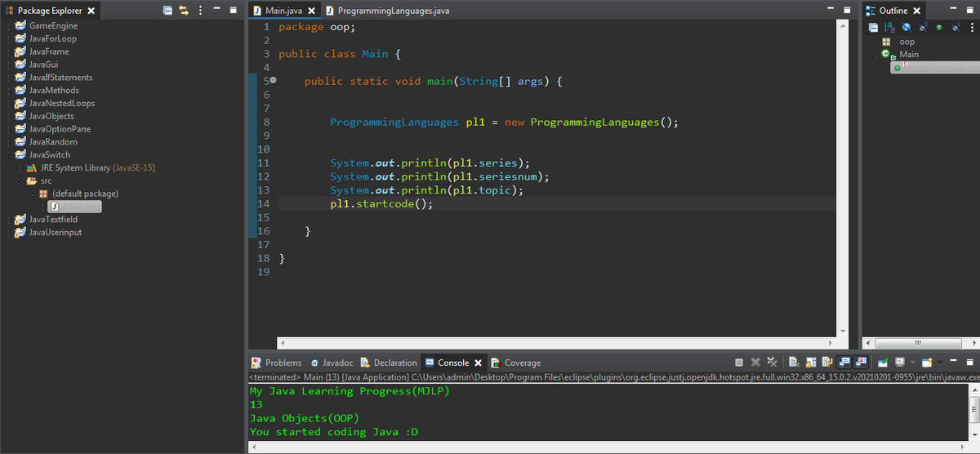This screenshot has height=454, width=980.
Task: Collapse all in Outline toolbar
Action: click(873, 28)
